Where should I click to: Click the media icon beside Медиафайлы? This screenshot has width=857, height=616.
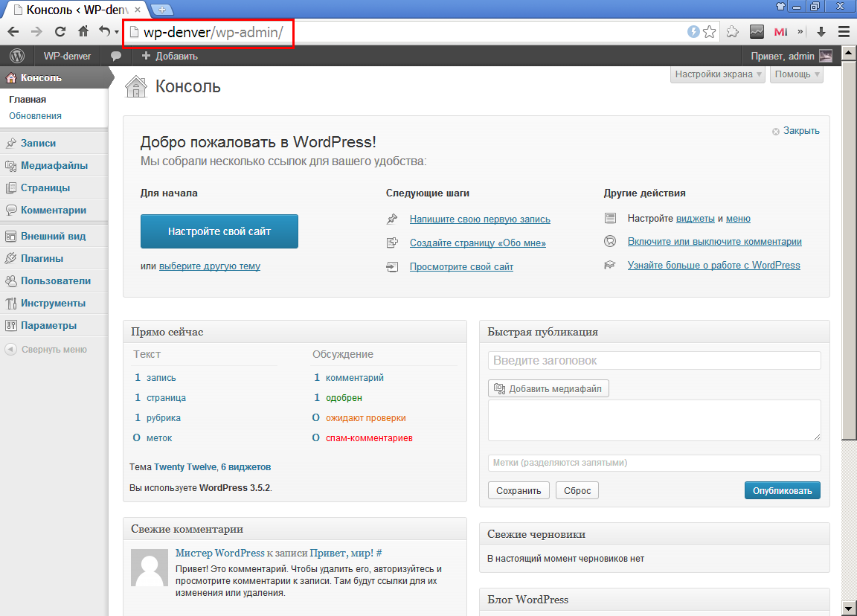tap(11, 166)
